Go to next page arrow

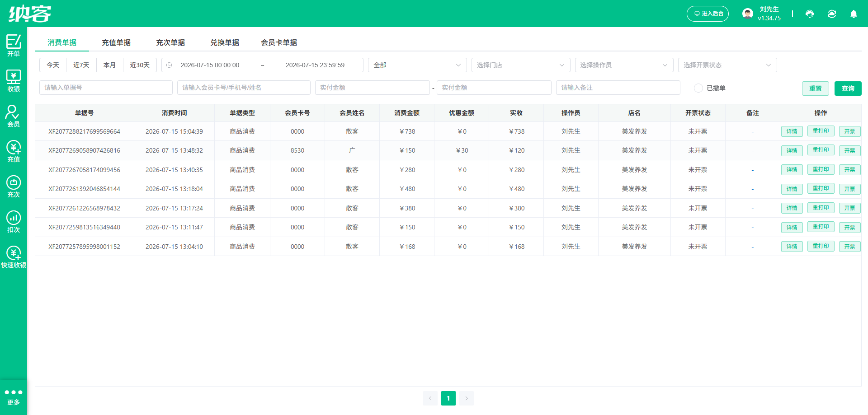pos(467,398)
